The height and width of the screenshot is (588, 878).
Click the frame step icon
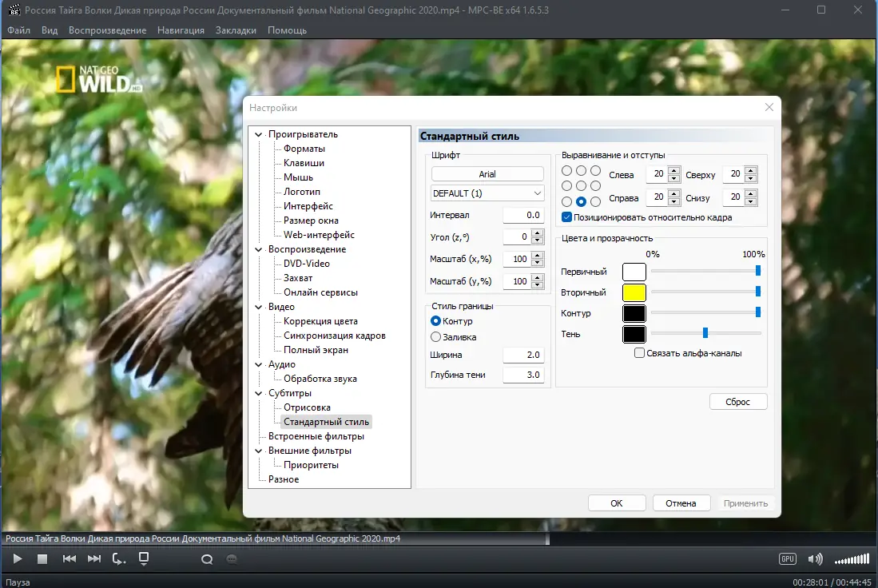pos(119,559)
